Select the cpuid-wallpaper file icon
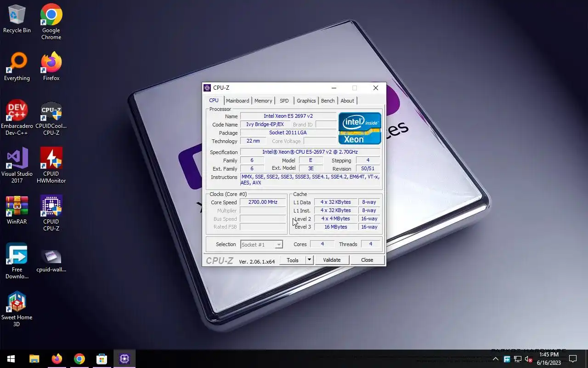Screen dimensions: 588x368 pos(51,261)
